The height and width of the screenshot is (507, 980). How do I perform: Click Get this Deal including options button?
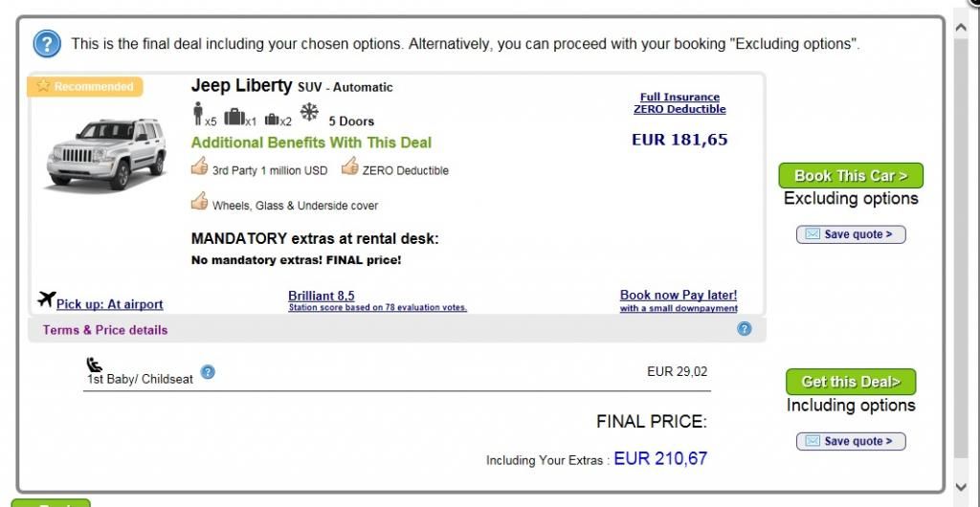click(x=851, y=382)
